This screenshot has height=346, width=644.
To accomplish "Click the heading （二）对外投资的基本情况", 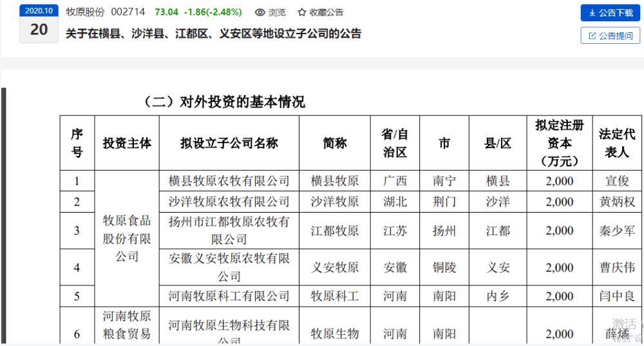I will pyautogui.click(x=225, y=102).
